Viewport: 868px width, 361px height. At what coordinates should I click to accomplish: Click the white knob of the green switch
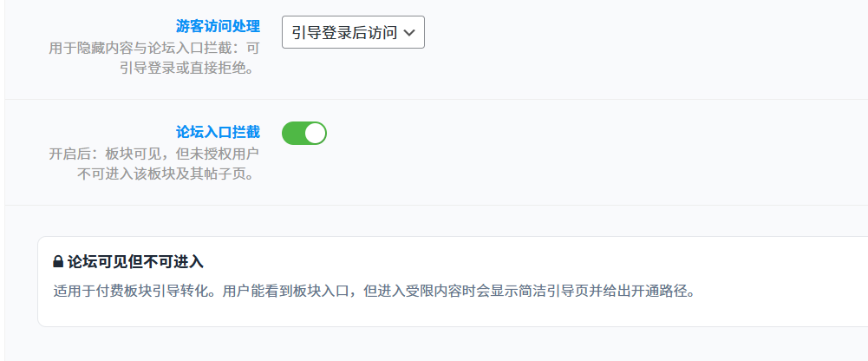(x=316, y=133)
